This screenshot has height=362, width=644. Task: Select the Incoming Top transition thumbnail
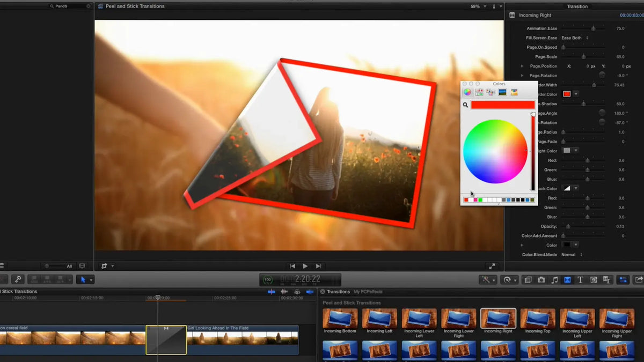coord(538,318)
